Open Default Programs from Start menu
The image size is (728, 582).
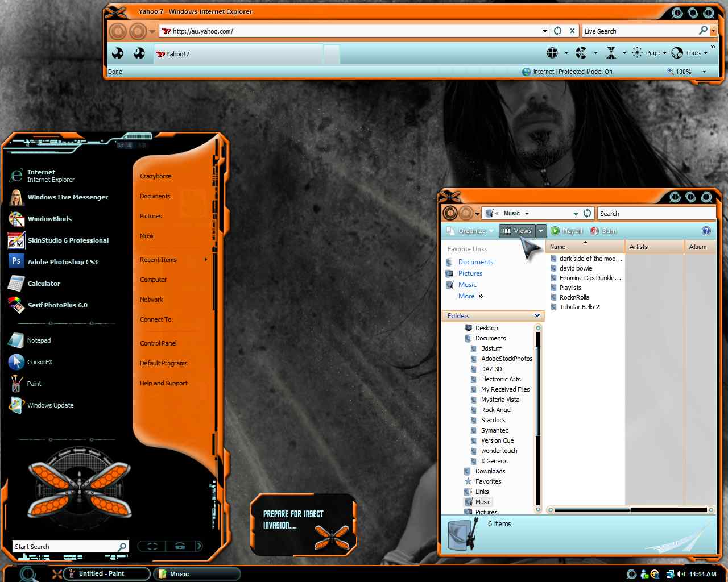163,363
